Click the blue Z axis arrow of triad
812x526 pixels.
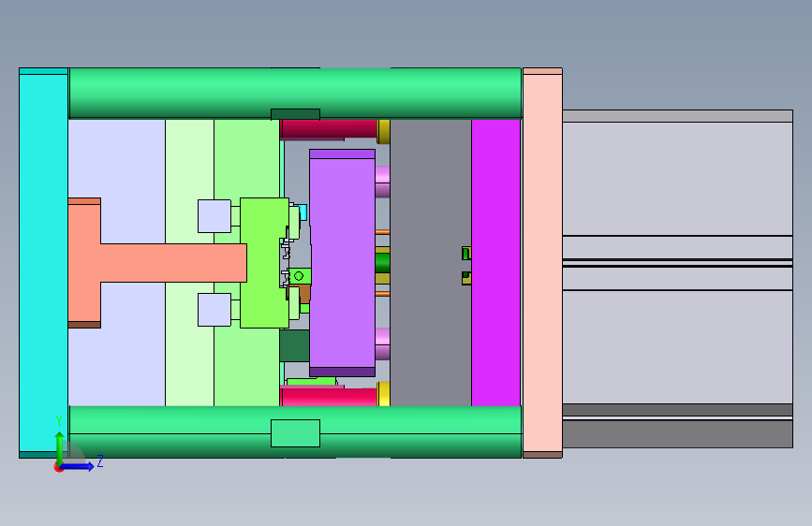tap(79, 466)
